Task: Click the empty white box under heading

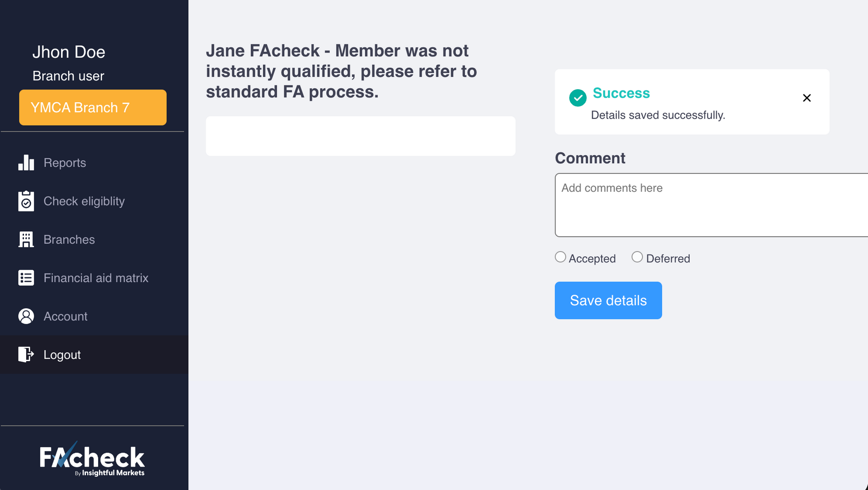Action: pos(360,136)
